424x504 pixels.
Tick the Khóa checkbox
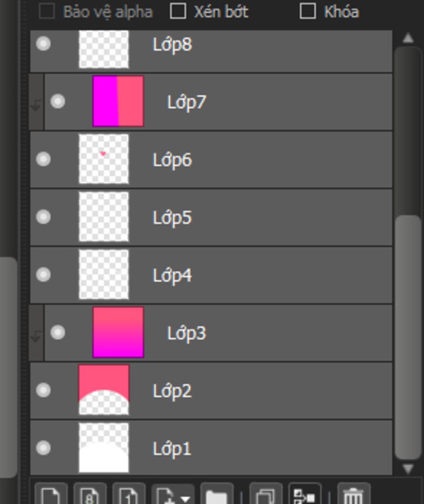[x=308, y=11]
